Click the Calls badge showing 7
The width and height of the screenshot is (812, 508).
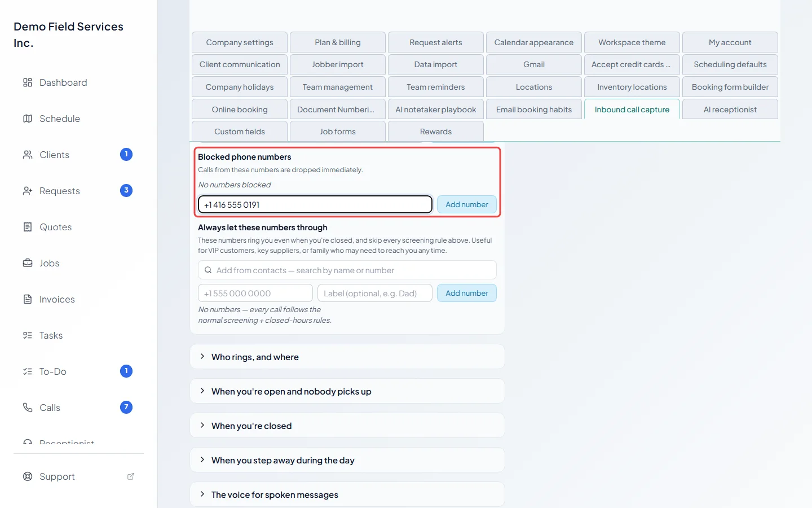coord(126,407)
